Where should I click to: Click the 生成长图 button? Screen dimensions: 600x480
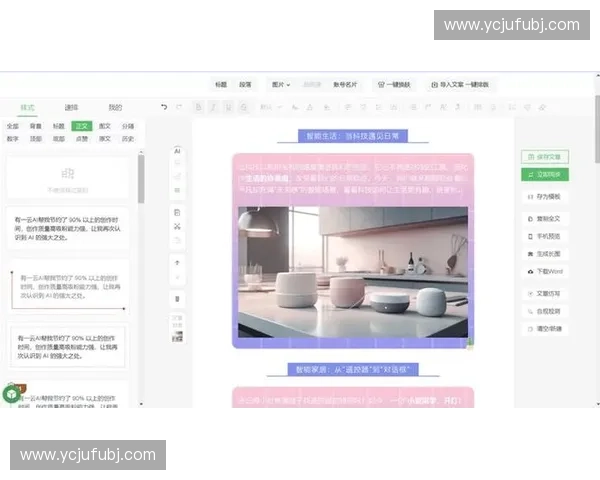click(545, 254)
